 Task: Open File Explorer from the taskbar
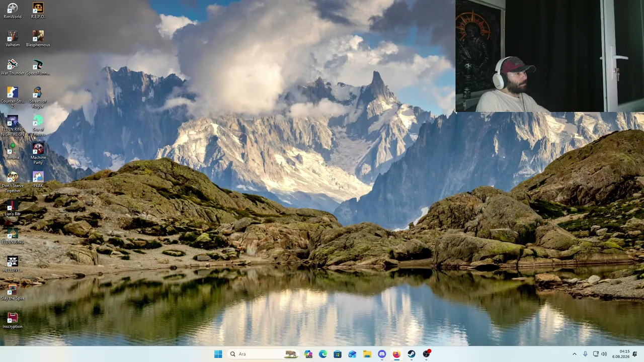[367, 354]
